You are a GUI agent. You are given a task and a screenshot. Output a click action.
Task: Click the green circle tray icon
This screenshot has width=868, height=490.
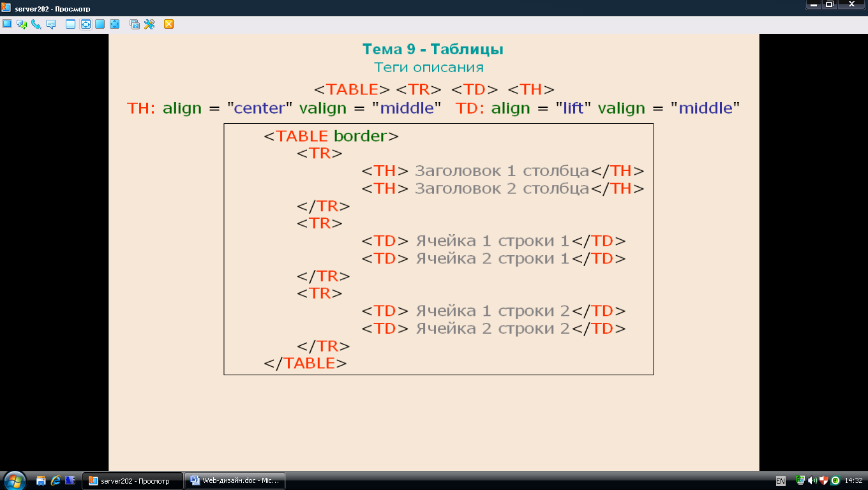pos(835,480)
